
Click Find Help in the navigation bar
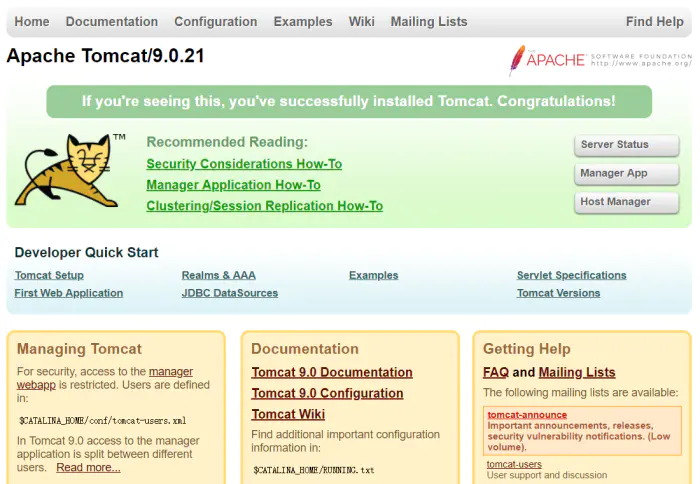(x=654, y=21)
